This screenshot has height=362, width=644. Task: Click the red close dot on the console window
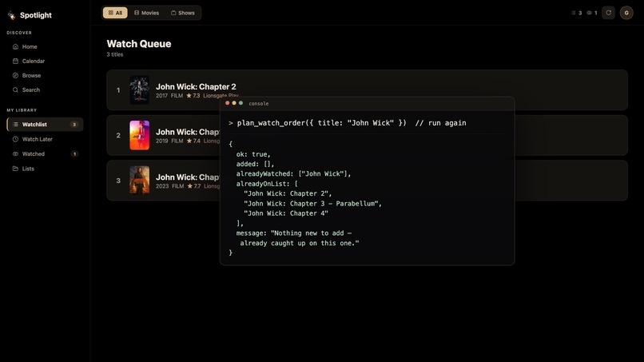228,103
